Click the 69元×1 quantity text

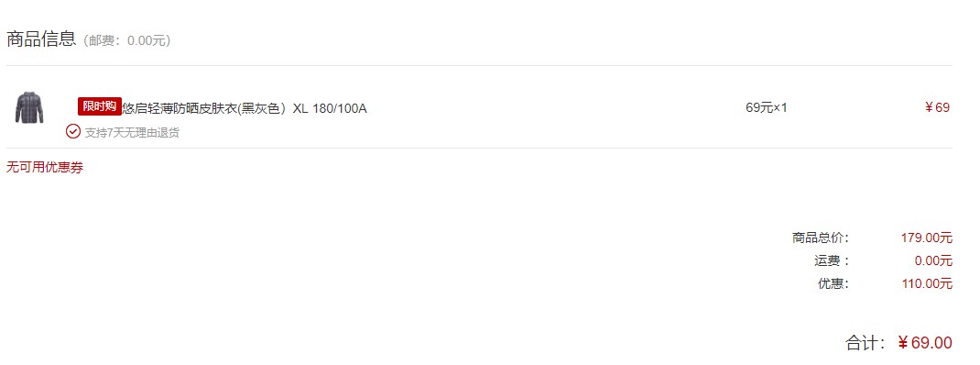(767, 107)
